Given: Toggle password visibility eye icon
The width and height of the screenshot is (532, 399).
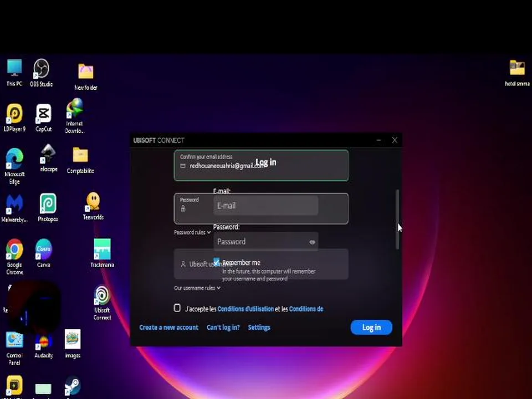Looking at the screenshot, I should pyautogui.click(x=312, y=242).
